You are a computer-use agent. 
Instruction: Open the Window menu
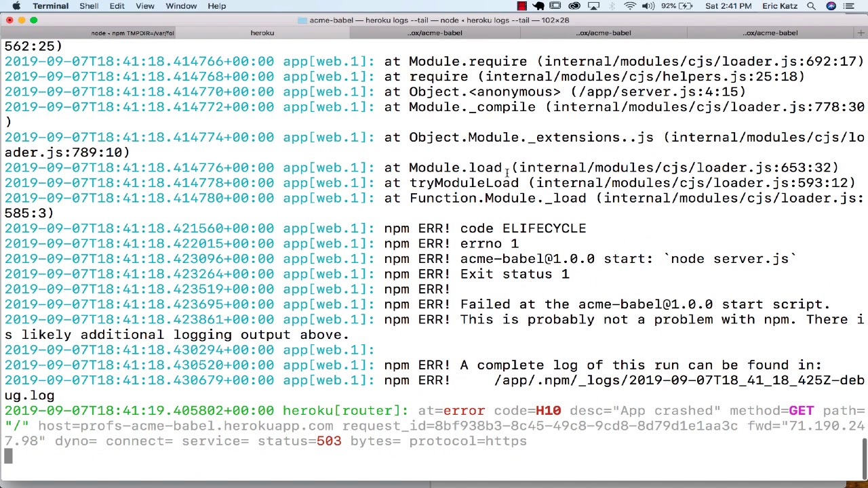point(181,6)
